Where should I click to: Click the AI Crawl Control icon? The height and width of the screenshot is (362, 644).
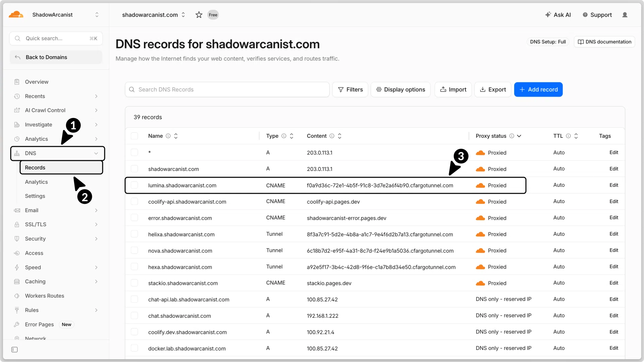coord(17,110)
